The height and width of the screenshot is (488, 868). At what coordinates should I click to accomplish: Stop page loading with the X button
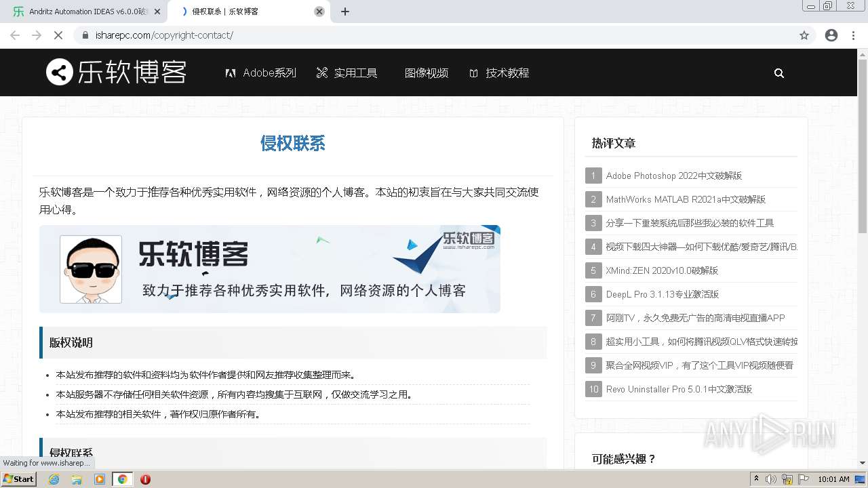pyautogui.click(x=58, y=35)
